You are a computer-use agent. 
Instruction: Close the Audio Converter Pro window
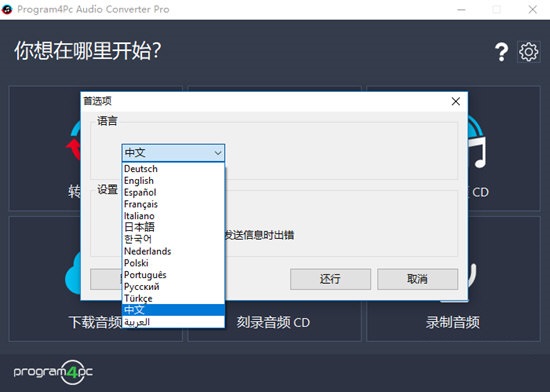click(x=532, y=9)
